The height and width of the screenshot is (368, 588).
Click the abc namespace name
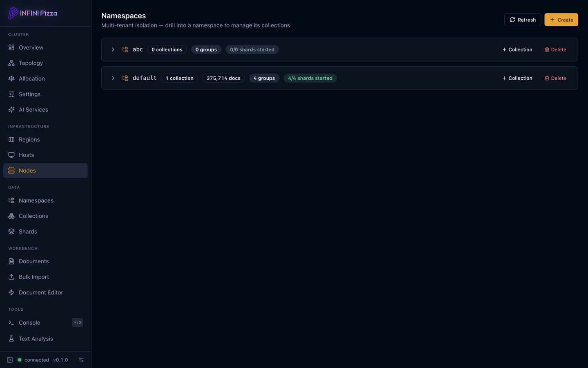138,49
